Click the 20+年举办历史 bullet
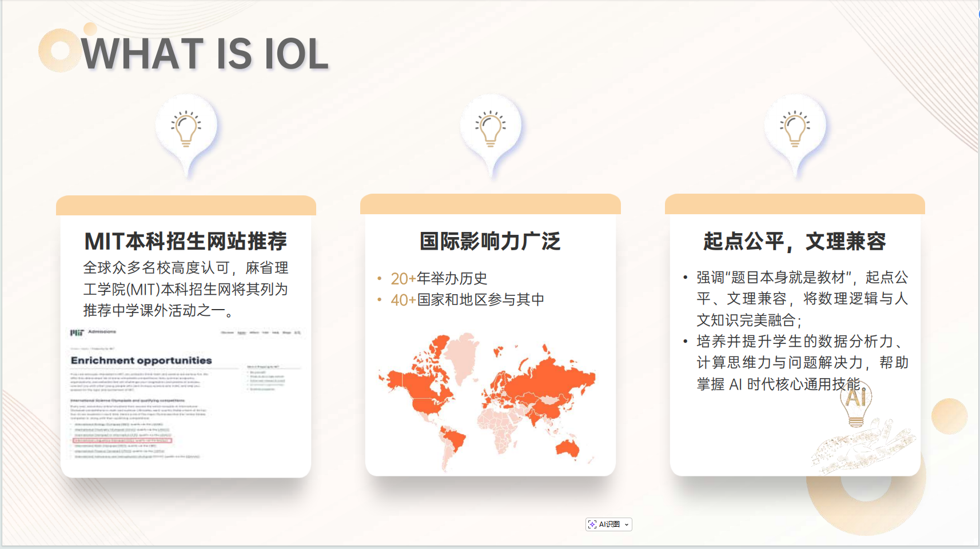 point(439,278)
